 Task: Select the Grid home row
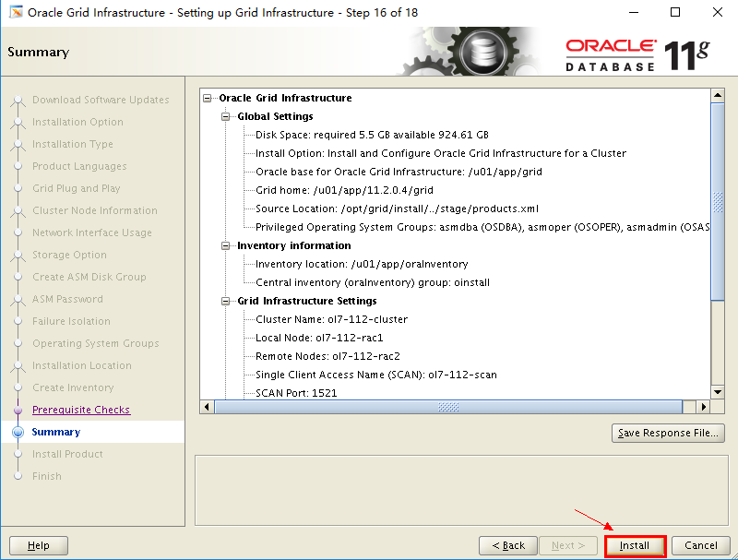click(x=344, y=190)
